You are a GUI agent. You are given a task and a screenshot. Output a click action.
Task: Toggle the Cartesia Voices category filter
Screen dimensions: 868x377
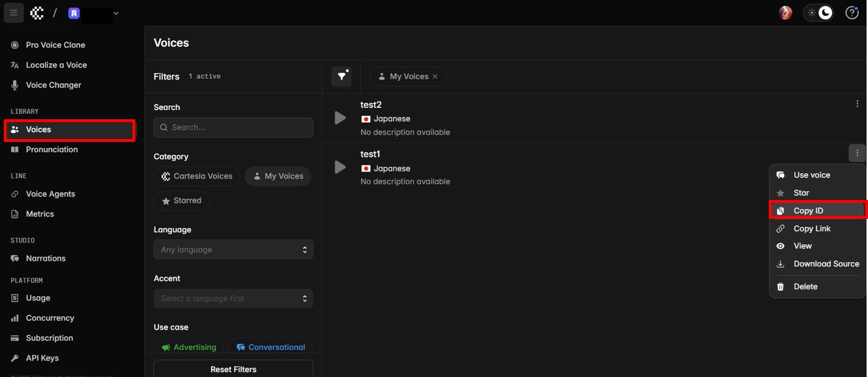(x=197, y=176)
